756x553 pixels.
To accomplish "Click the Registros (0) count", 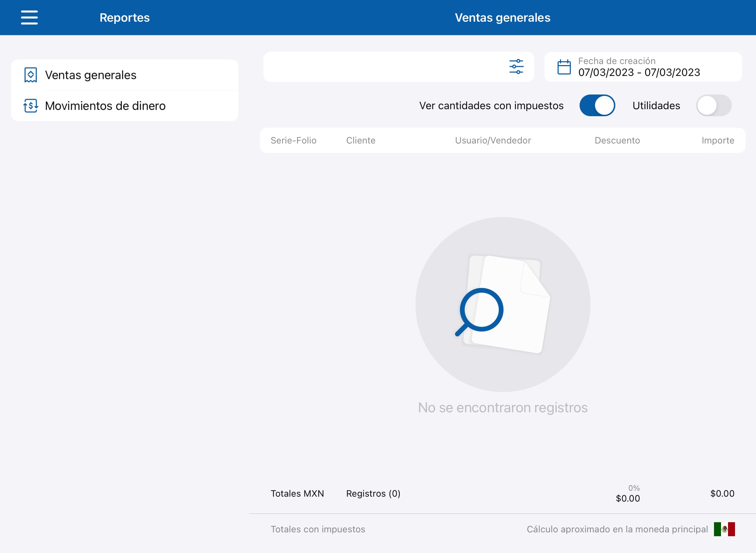I will click(373, 493).
